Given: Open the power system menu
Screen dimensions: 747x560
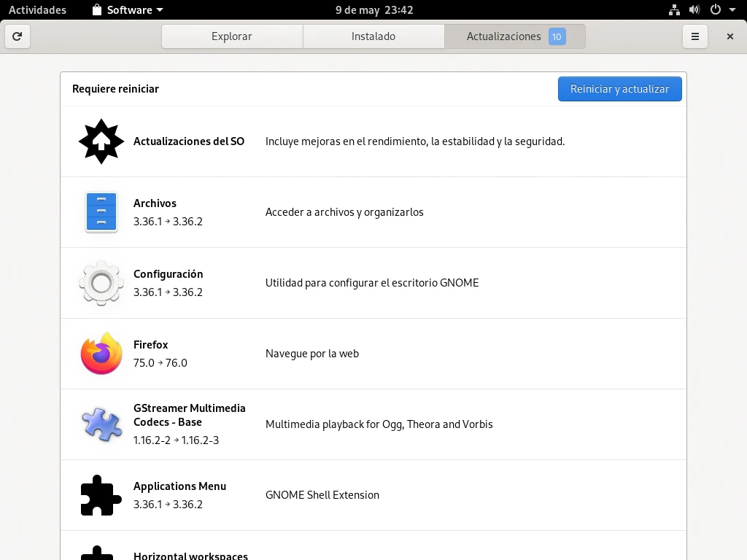Looking at the screenshot, I should tap(723, 10).
